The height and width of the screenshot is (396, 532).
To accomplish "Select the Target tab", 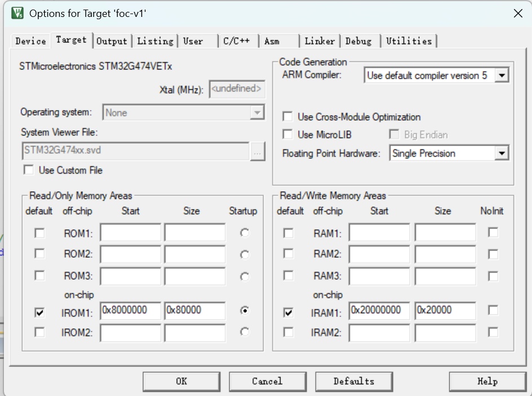I will click(71, 40).
